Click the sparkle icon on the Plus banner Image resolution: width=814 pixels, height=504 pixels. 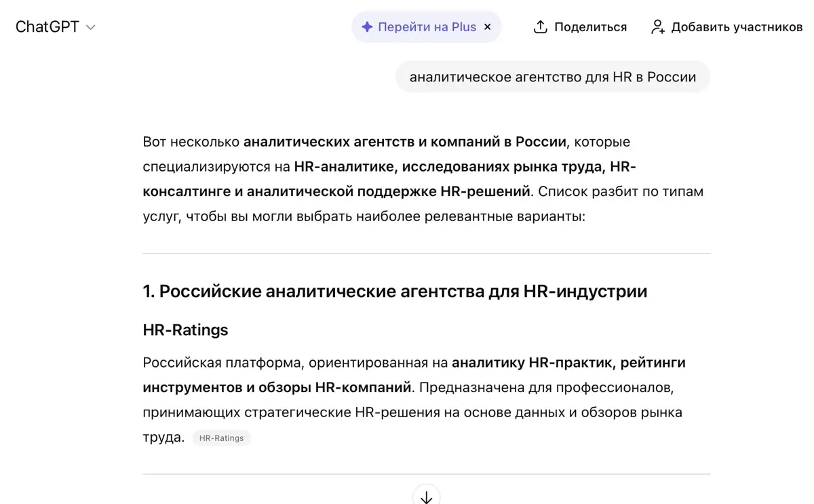point(367,26)
